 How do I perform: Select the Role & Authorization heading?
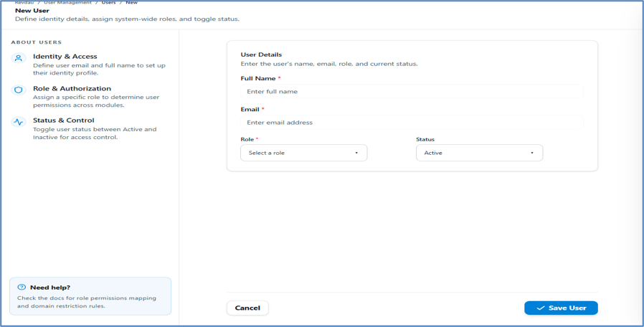(x=72, y=88)
